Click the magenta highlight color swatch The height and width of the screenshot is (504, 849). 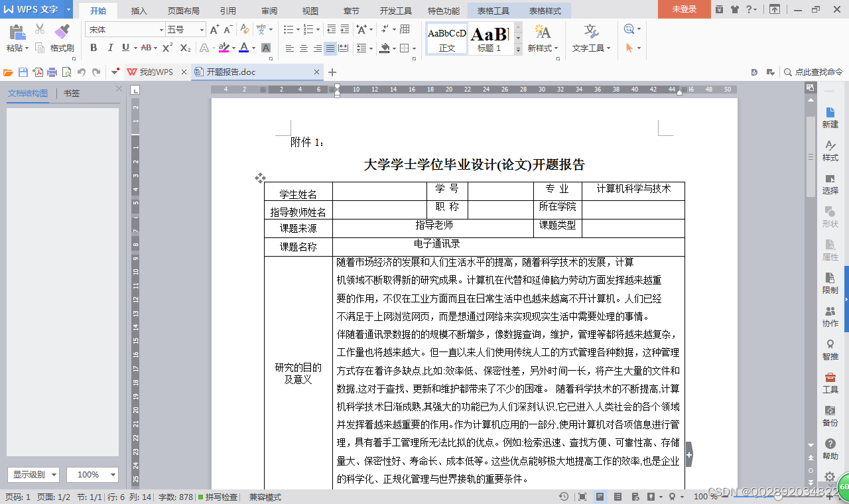pos(224,48)
